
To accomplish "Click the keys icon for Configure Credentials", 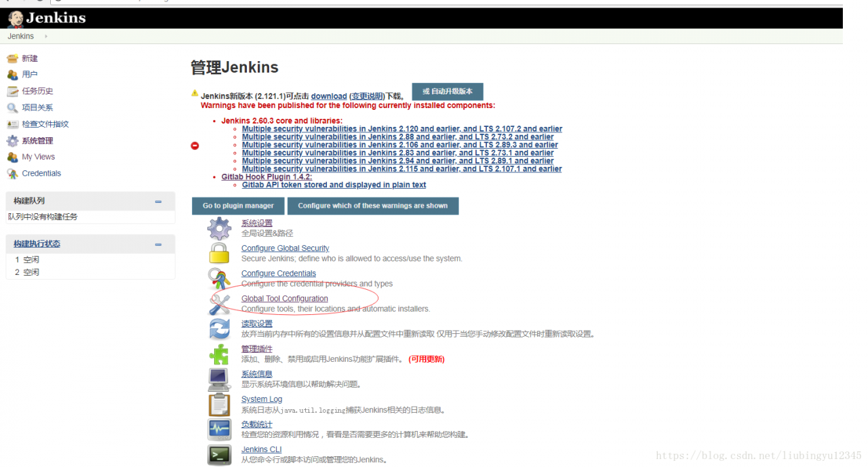I will (x=219, y=278).
